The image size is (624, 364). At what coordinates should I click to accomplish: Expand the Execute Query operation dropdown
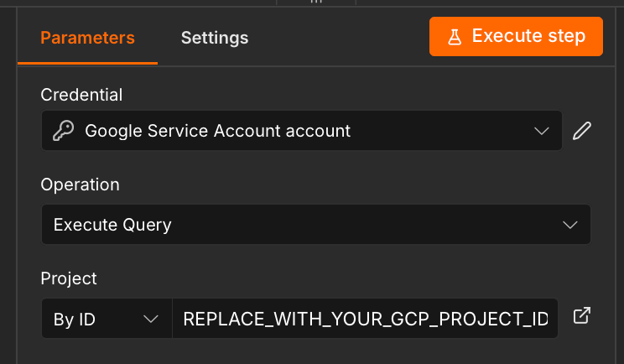click(316, 225)
